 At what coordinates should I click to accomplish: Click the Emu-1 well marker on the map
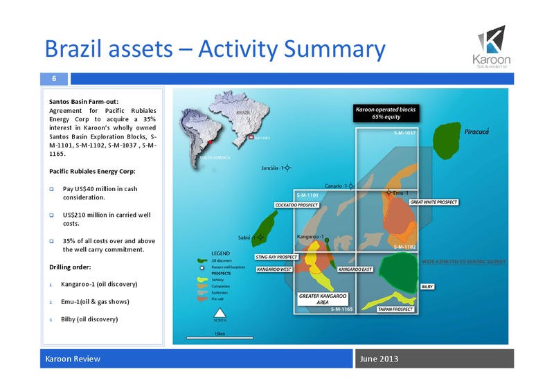point(388,193)
